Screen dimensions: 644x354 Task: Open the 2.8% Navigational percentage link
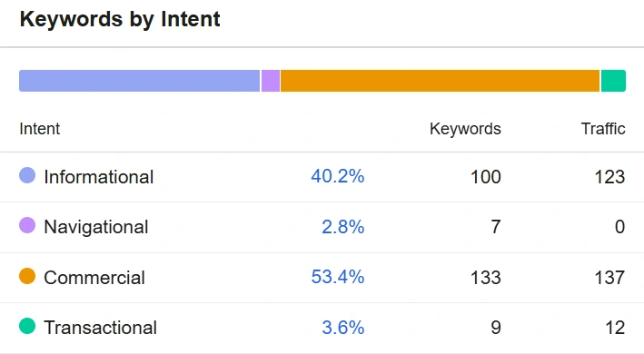coord(343,227)
